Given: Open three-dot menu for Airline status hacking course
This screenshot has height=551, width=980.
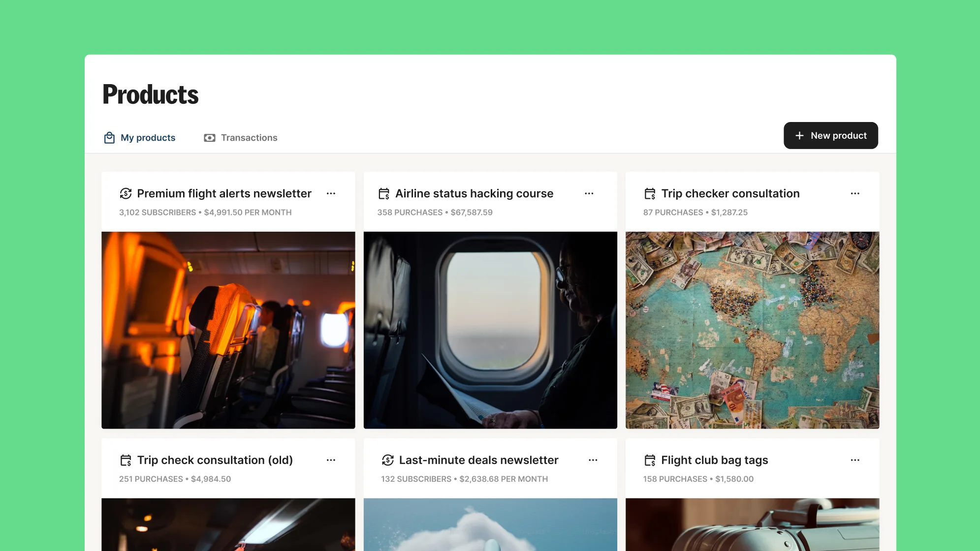Looking at the screenshot, I should (589, 194).
